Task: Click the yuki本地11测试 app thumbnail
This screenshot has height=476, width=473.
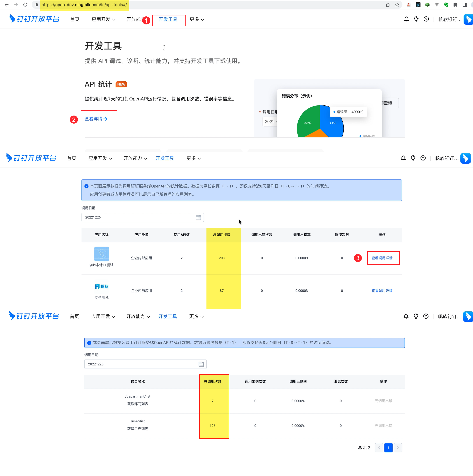Action: pos(102,254)
